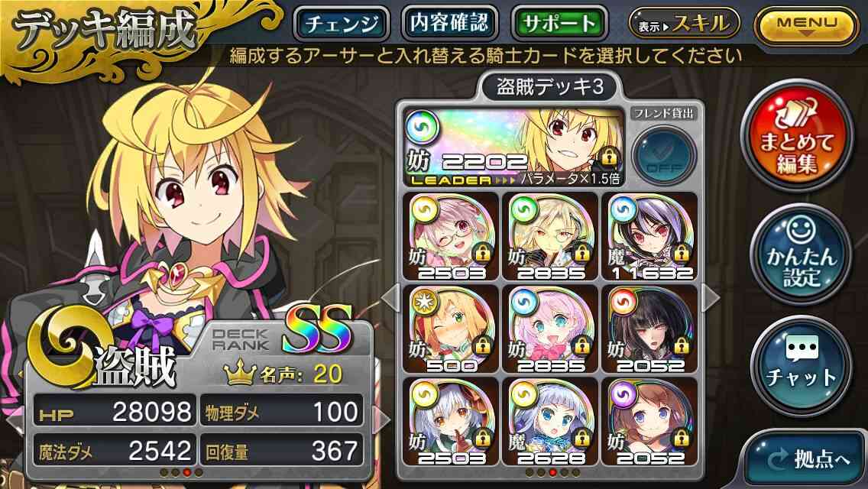Open the まとめて編集 round red button
This screenshot has width=868, height=489.
[x=797, y=136]
